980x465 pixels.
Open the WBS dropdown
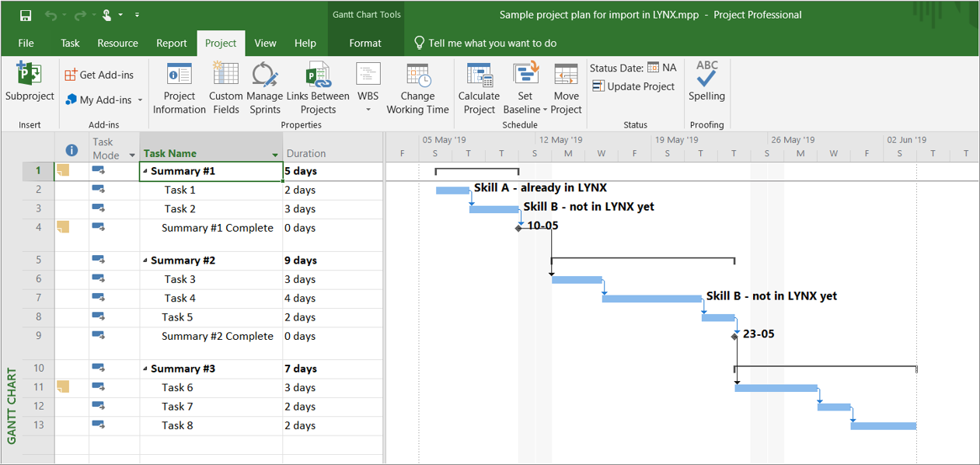click(368, 110)
